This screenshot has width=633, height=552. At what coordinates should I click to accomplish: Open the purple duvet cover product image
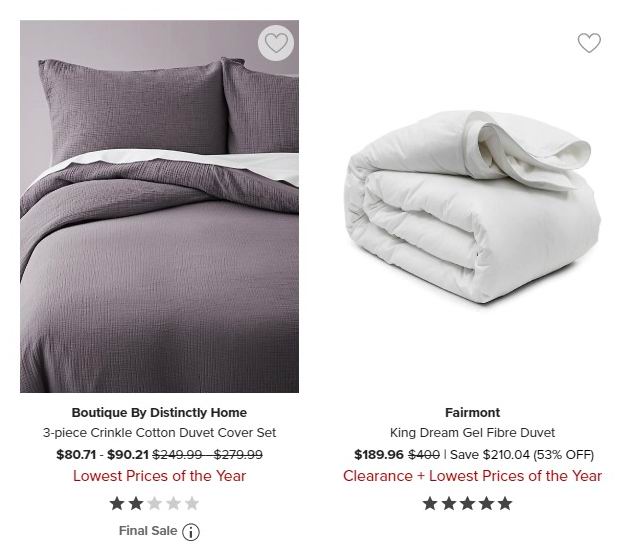pos(159,206)
